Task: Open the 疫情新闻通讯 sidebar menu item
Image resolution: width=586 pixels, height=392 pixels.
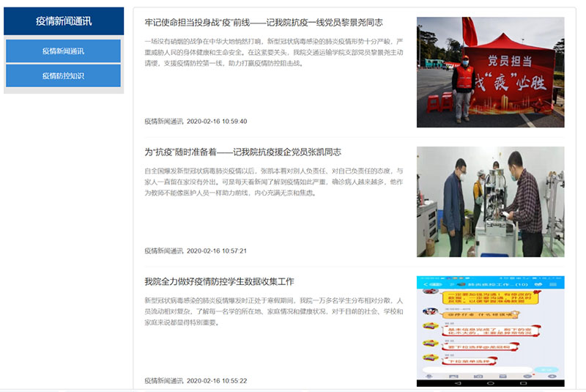Action: click(63, 51)
